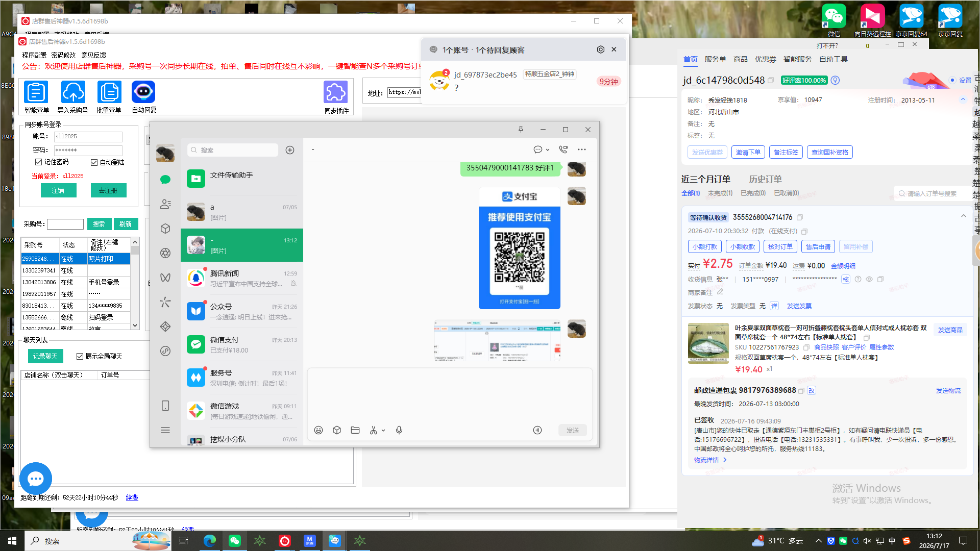The image size is (980, 551).
Task: Click the plus icon beside WeChat search
Action: tap(290, 150)
